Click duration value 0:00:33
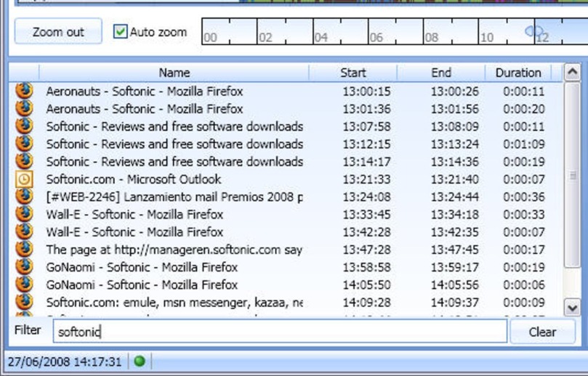 click(524, 214)
